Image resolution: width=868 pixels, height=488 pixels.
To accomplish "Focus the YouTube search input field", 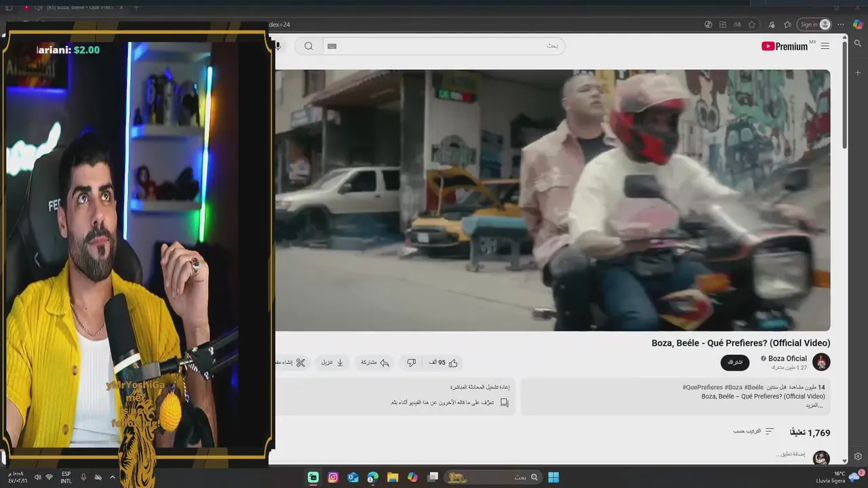I will coord(444,46).
